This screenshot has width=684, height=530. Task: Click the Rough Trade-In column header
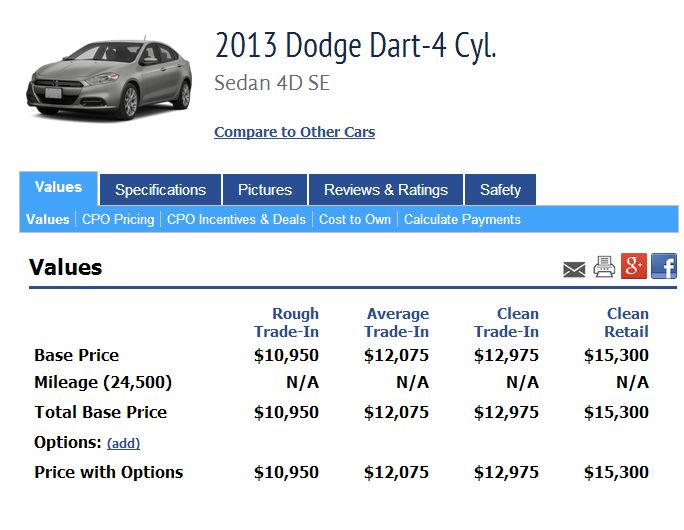pos(287,322)
